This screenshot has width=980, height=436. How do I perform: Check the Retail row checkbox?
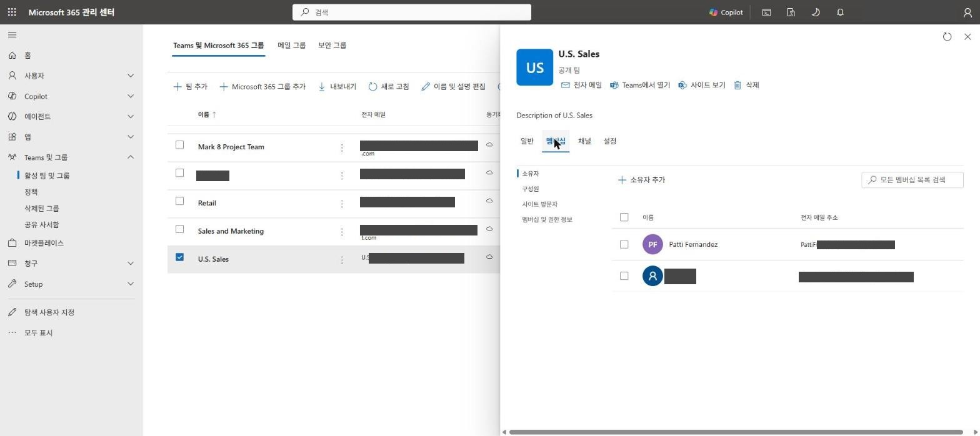[x=179, y=201]
